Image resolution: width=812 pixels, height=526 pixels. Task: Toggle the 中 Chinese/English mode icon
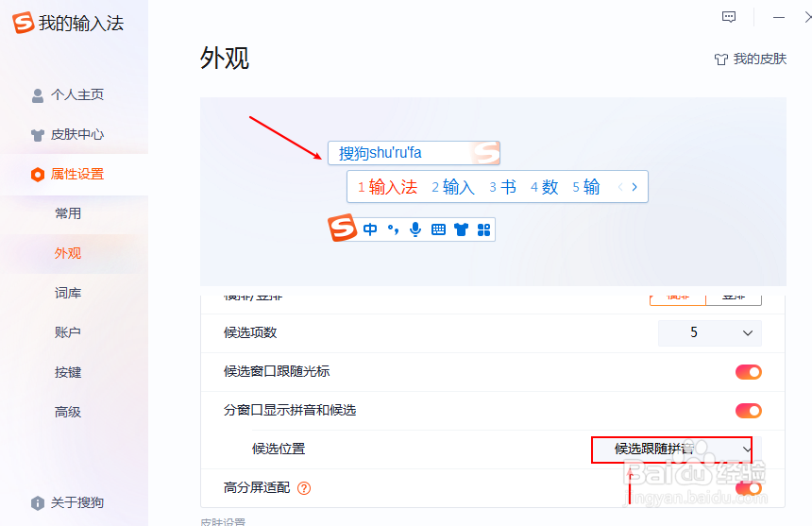(370, 229)
